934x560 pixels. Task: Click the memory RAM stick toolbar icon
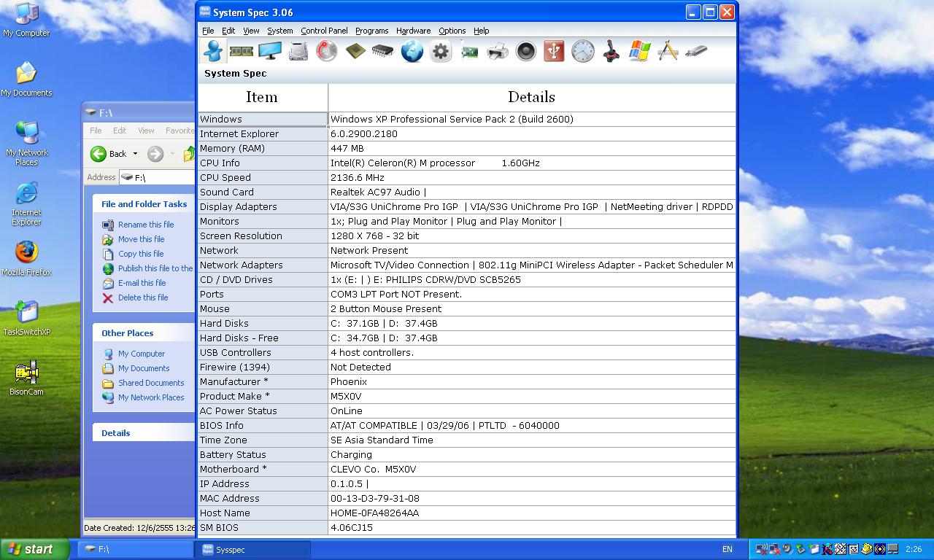coord(241,51)
